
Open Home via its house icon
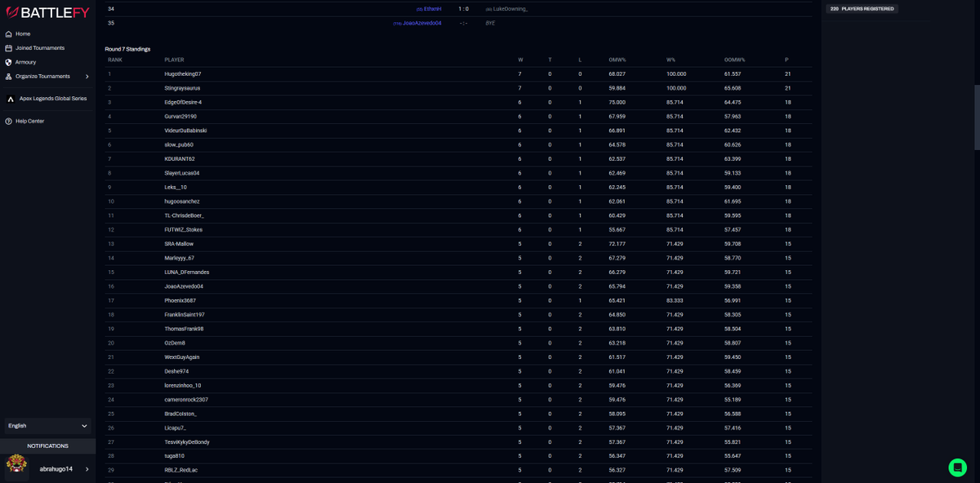tap(8, 33)
